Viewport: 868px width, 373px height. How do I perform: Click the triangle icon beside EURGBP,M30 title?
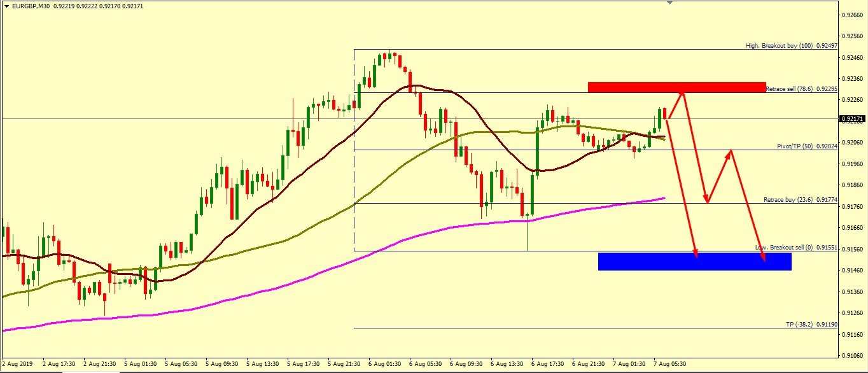(x=4, y=6)
